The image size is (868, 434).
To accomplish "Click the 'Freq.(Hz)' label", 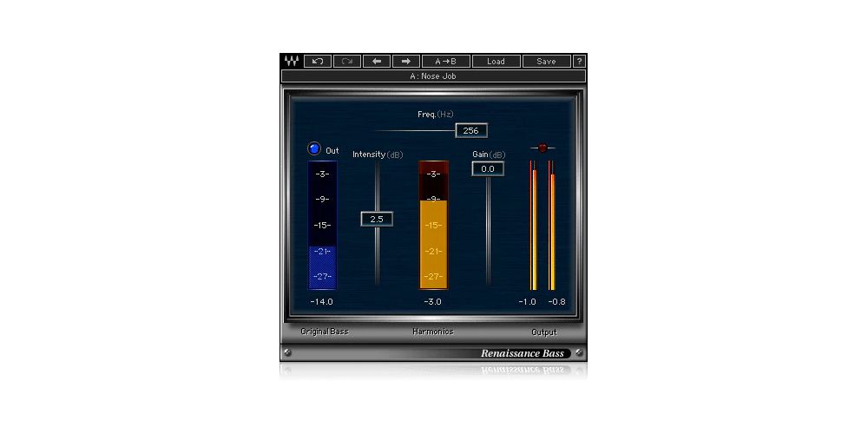I will 436,115.
